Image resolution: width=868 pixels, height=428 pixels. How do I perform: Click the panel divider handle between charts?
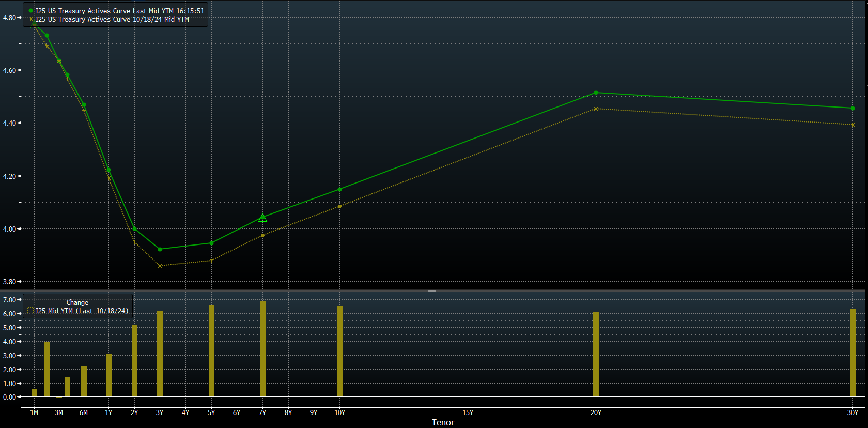tap(432, 291)
